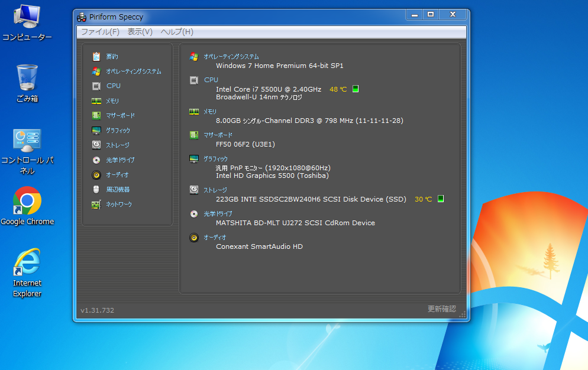Click the green SSD temperature indicator icon
588x370 pixels.
coord(441,199)
